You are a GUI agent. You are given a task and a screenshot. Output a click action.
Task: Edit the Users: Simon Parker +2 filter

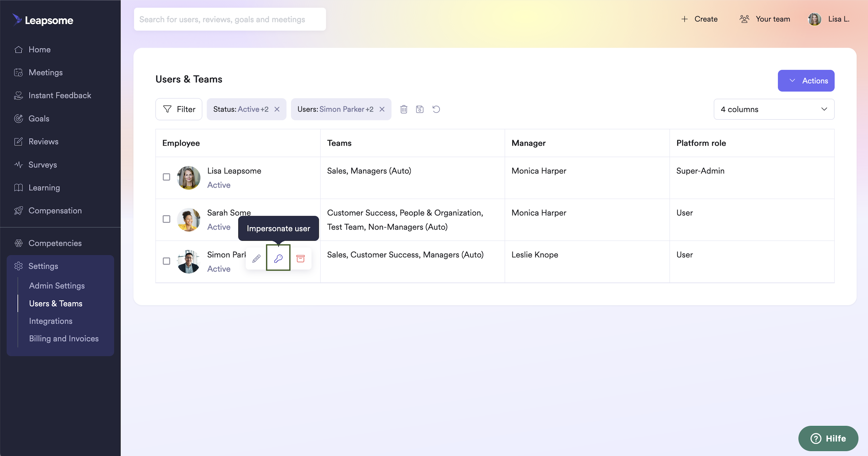pos(335,109)
